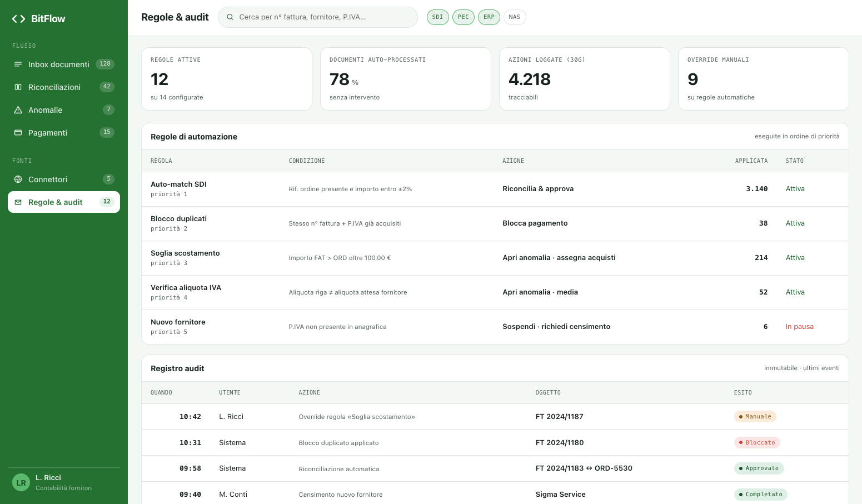This screenshot has width=862, height=504.
Task: Focus the invoice search field
Action: click(318, 17)
